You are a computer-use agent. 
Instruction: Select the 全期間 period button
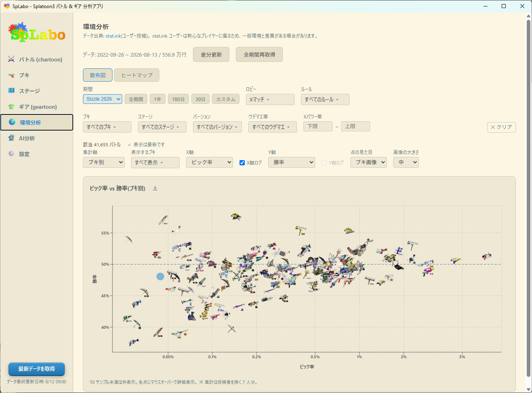coord(136,99)
